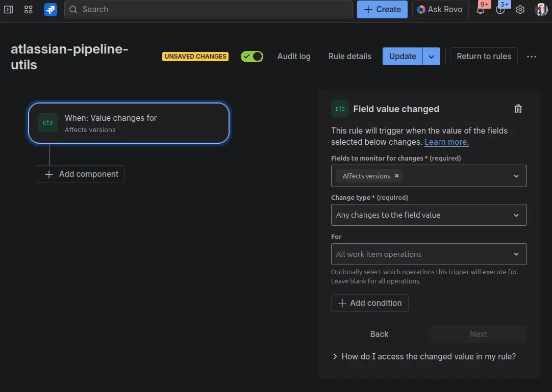Open the more actions ellipsis menu
This screenshot has width=552, height=392.
(532, 57)
